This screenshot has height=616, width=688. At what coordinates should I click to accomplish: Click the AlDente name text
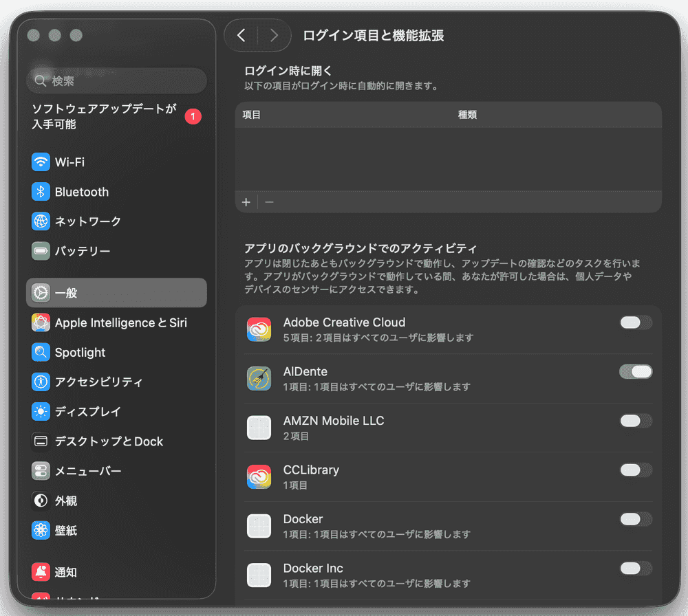(x=305, y=371)
